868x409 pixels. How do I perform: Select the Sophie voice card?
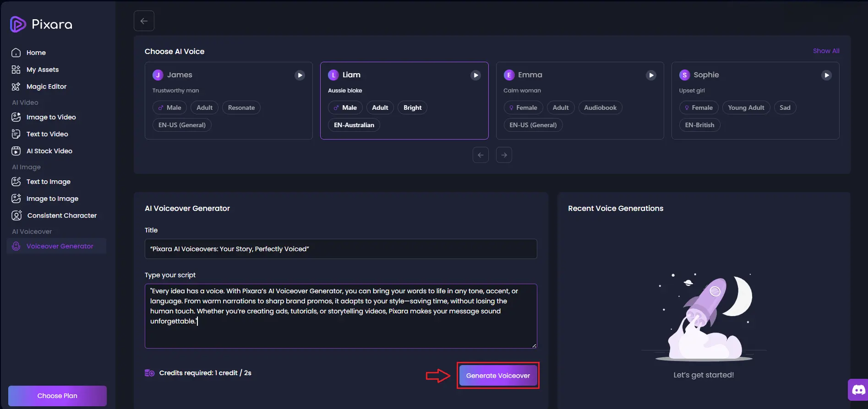coord(755,101)
